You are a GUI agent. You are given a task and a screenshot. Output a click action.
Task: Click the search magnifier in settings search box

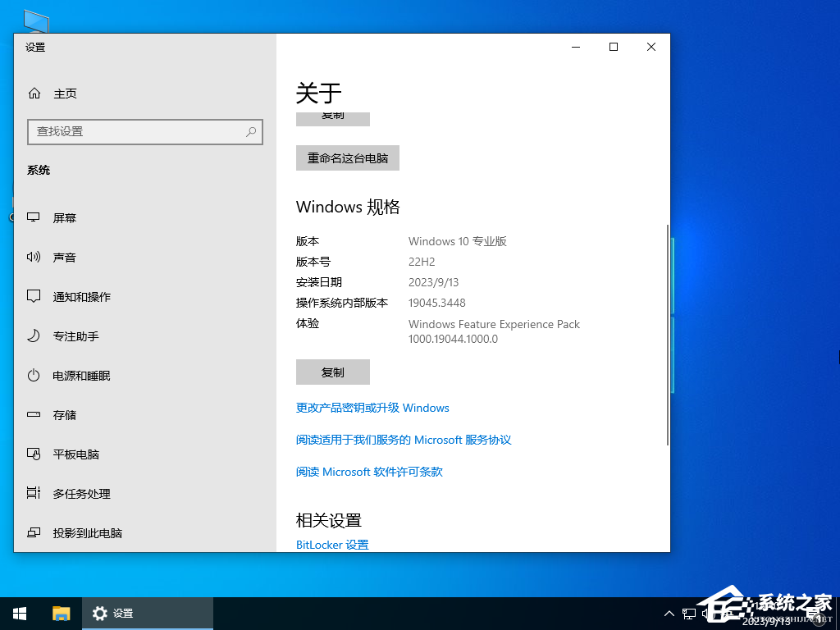[251, 131]
